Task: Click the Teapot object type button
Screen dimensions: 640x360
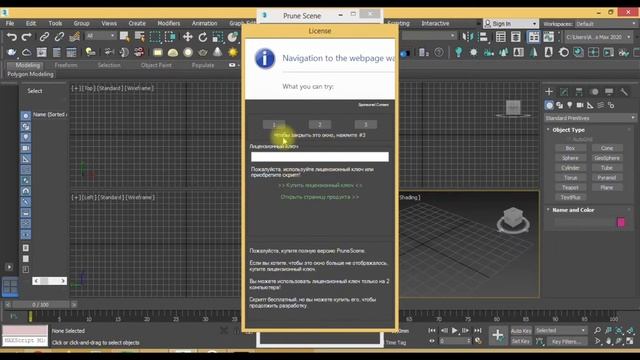Action: click(570, 187)
